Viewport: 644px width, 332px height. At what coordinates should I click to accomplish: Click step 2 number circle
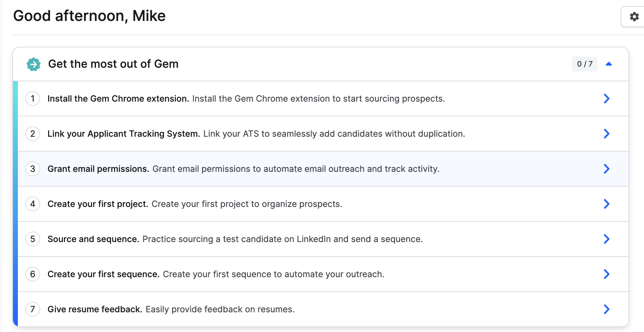point(33,134)
